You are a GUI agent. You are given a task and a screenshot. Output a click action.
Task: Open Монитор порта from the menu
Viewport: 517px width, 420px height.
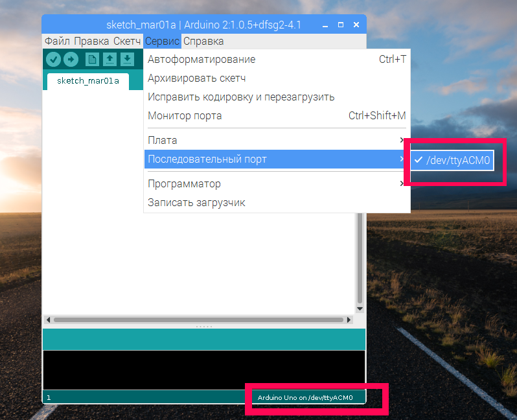(277, 116)
